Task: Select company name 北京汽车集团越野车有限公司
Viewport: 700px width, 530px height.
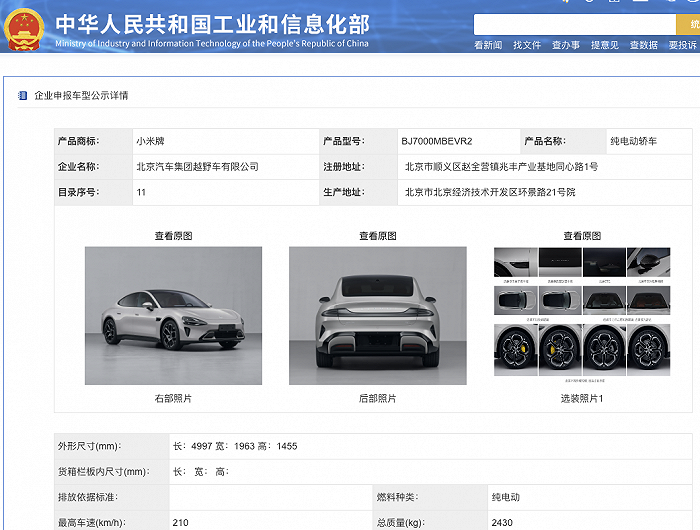Action: pos(197,167)
